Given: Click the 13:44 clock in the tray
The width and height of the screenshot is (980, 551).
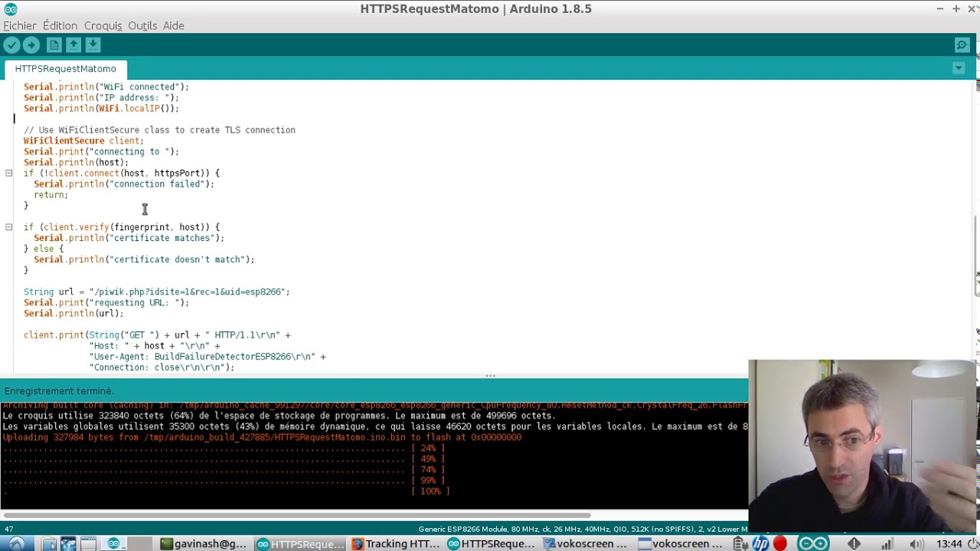Looking at the screenshot, I should (949, 543).
